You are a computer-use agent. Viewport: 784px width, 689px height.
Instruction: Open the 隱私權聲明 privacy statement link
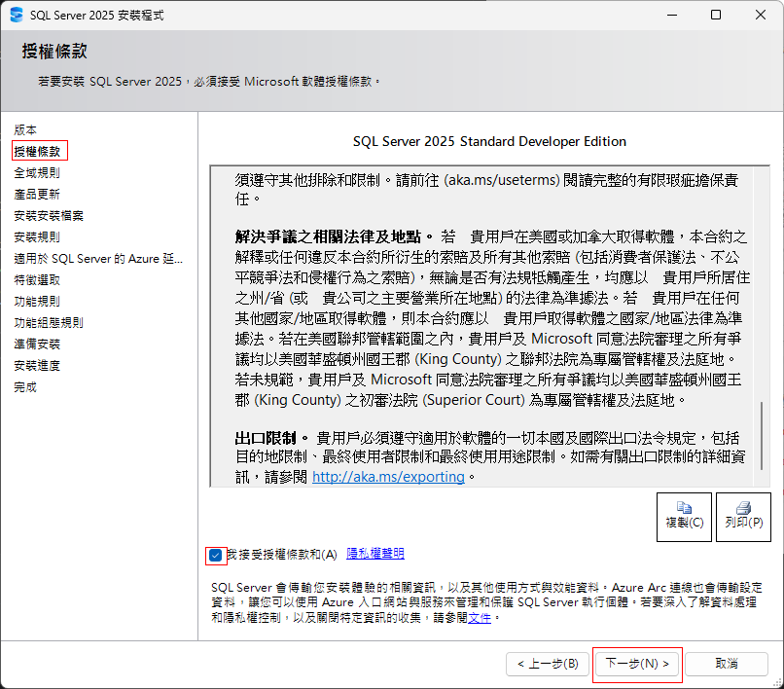point(375,554)
